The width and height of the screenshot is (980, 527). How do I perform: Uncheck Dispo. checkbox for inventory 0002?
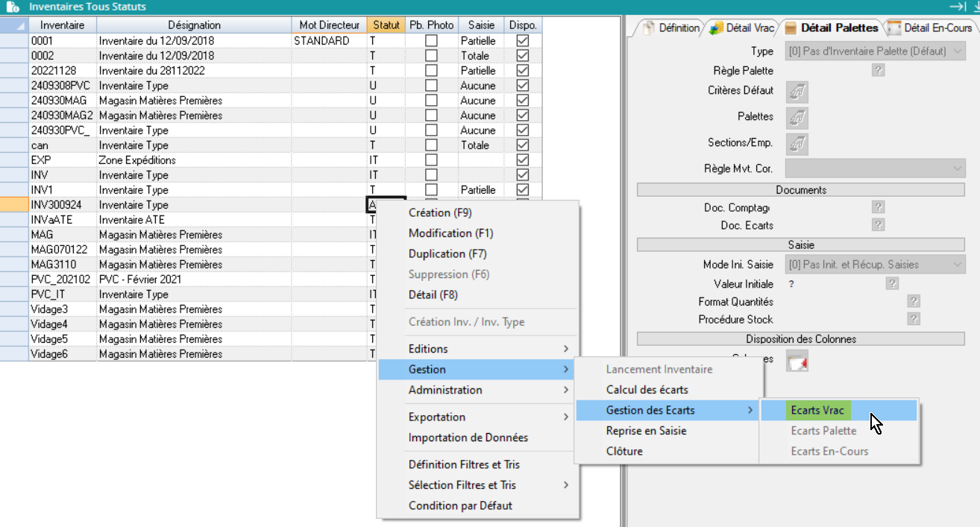pos(523,56)
